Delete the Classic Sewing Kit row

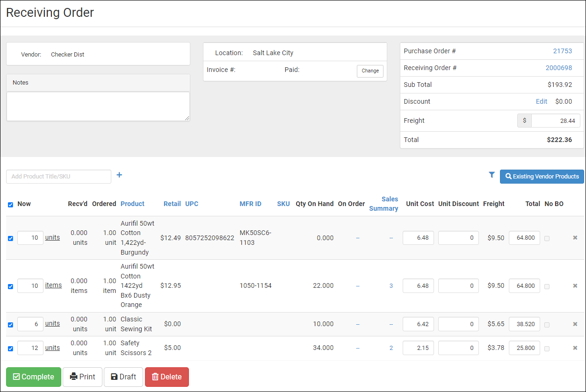(575, 324)
